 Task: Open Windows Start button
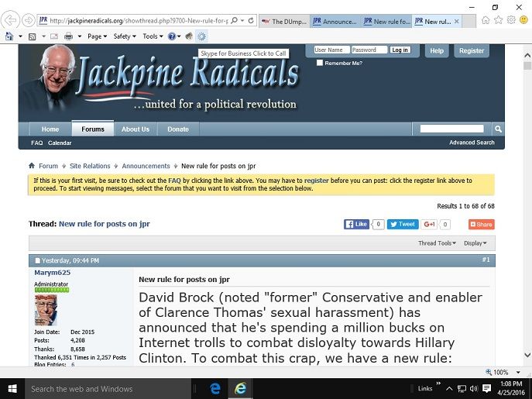tap(12, 388)
